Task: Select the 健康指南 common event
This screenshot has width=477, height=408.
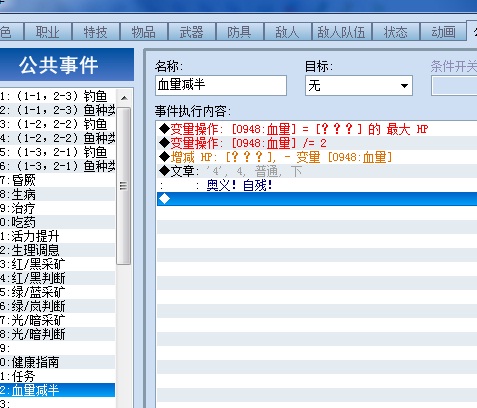Action: tap(57, 362)
